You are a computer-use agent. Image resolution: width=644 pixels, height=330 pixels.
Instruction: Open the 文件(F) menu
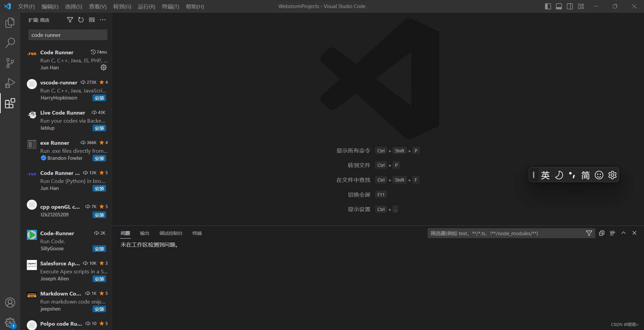pyautogui.click(x=26, y=6)
